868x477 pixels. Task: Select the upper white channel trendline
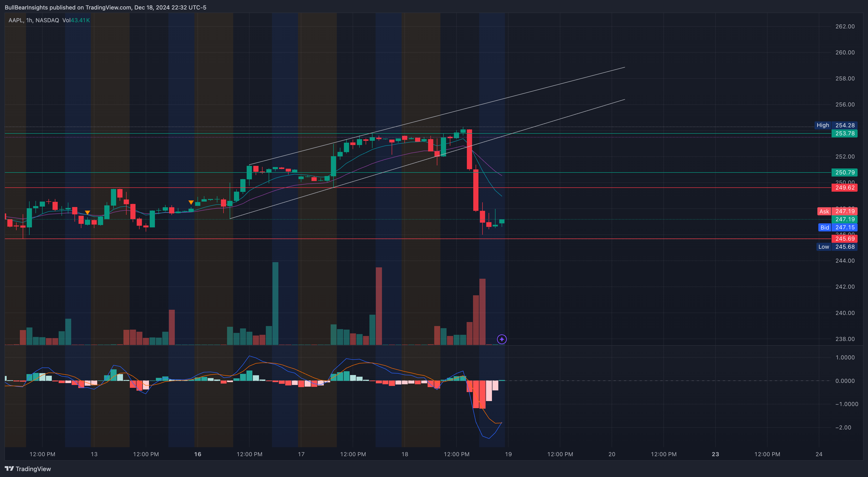437,116
